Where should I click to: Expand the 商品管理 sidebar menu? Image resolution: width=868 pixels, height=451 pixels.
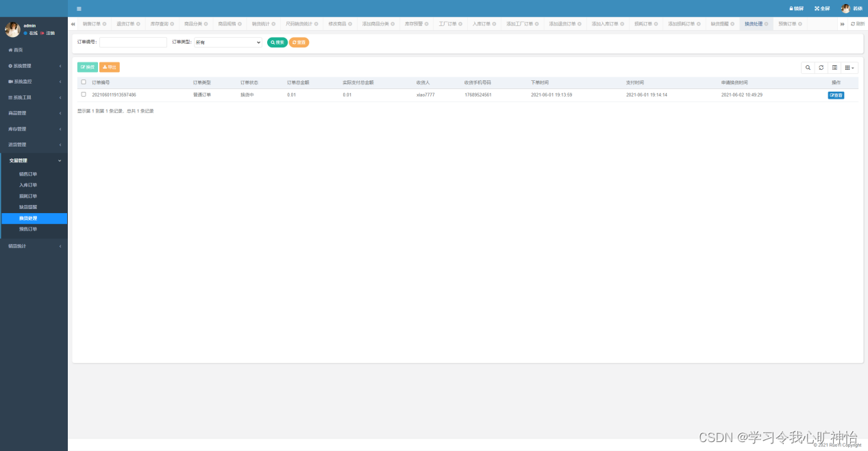[34, 113]
